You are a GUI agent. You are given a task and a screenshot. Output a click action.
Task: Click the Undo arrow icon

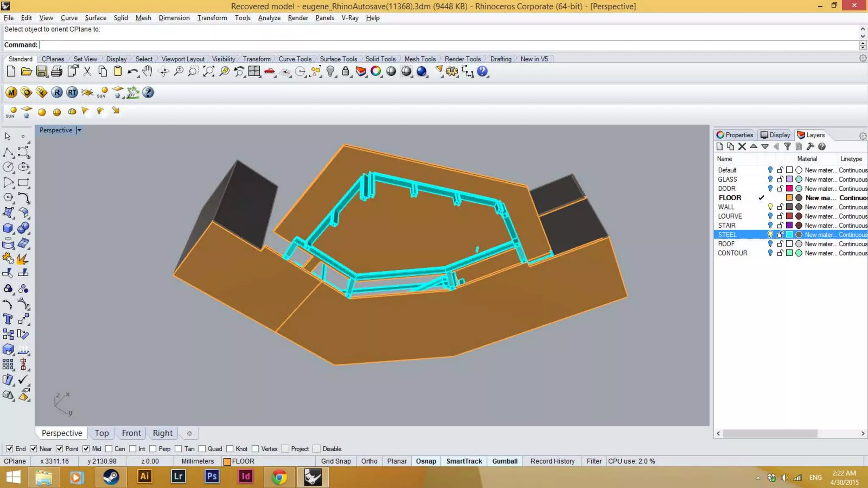(132, 72)
